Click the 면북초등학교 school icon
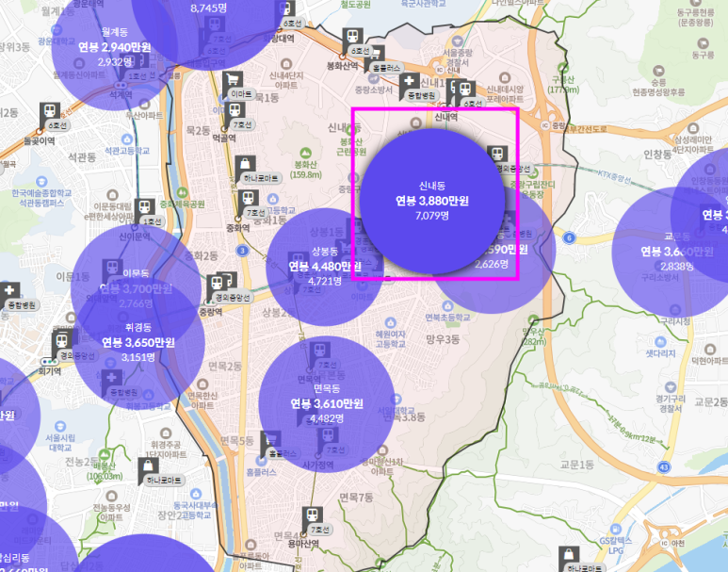Screen dimensions: 728x572 click(x=447, y=306)
